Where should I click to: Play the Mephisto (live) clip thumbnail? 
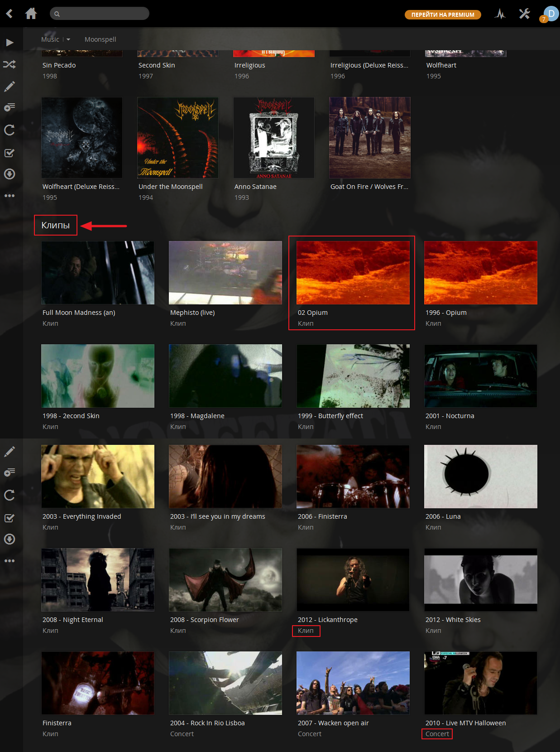point(225,273)
